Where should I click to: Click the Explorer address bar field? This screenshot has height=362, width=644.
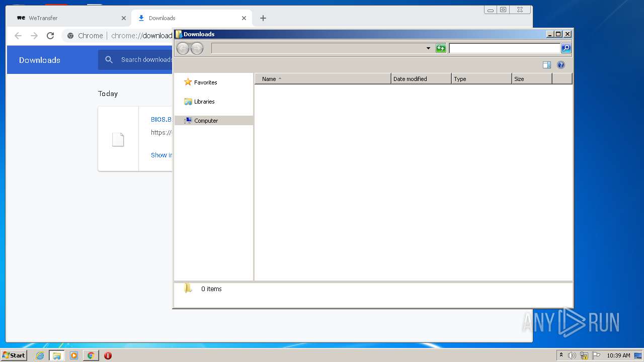coord(318,48)
